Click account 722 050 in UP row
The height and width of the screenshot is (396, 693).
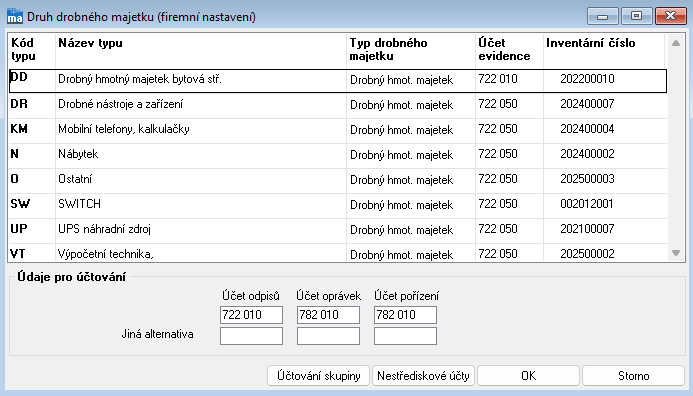(x=498, y=229)
